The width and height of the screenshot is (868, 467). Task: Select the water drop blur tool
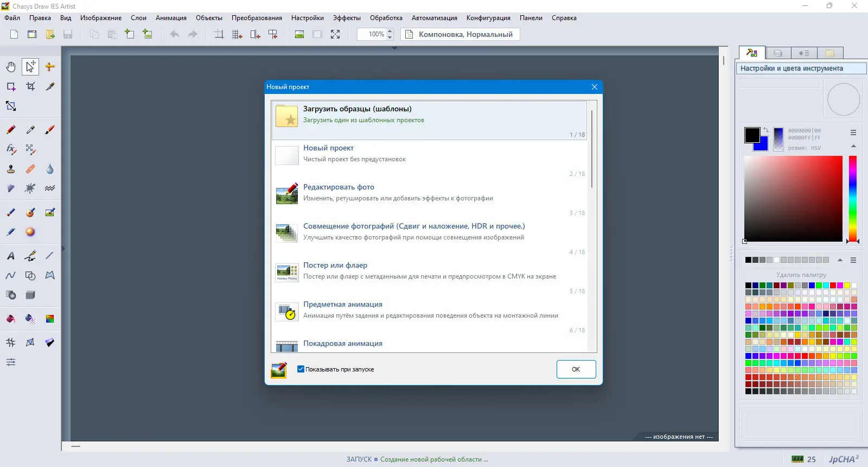pos(50,169)
